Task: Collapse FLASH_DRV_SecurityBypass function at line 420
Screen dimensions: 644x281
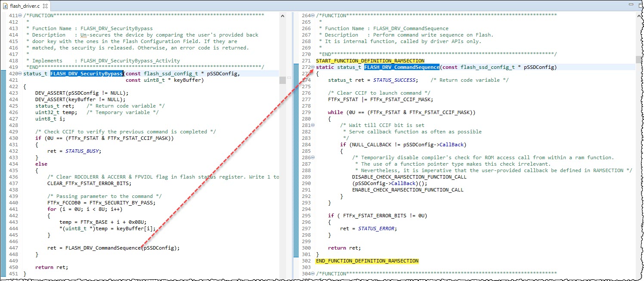Action: [x=21, y=74]
